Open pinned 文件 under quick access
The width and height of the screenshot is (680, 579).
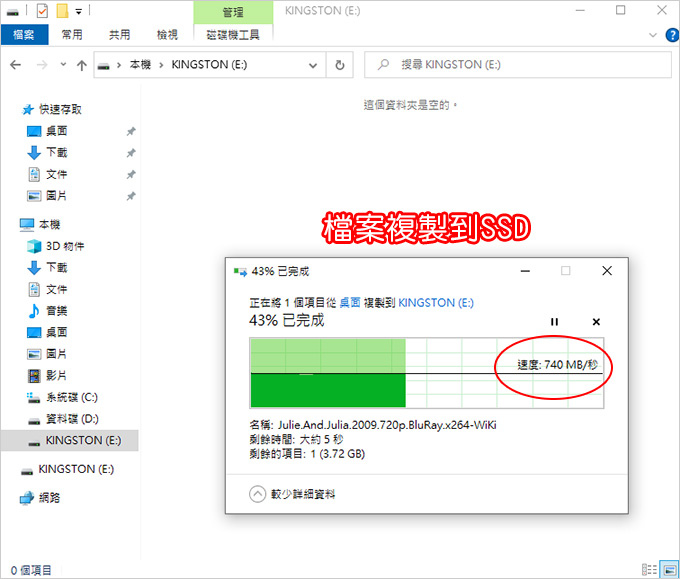[x=56, y=174]
